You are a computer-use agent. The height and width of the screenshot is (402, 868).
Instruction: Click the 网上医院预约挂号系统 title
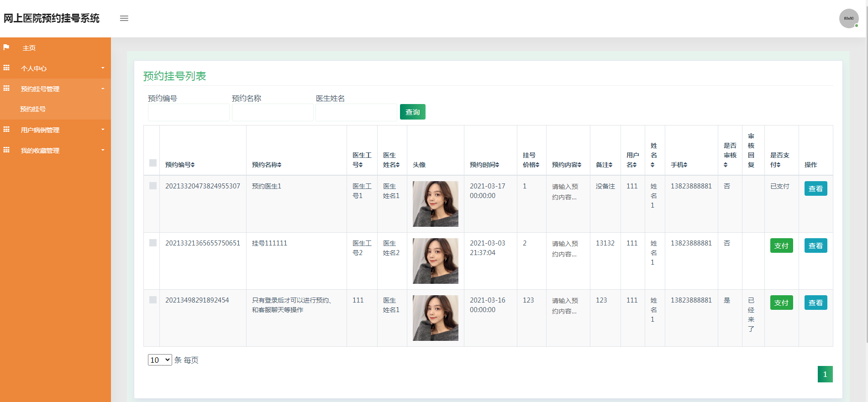[x=52, y=18]
